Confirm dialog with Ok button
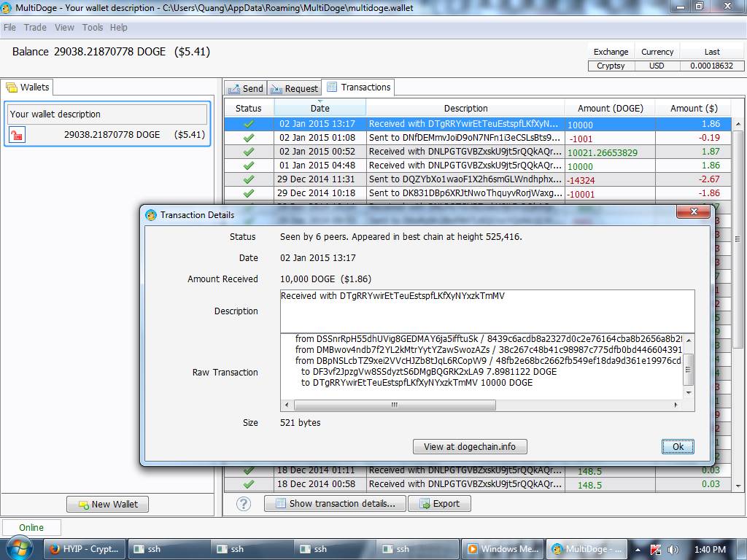Screen dimensions: 747x560 [x=678, y=447]
